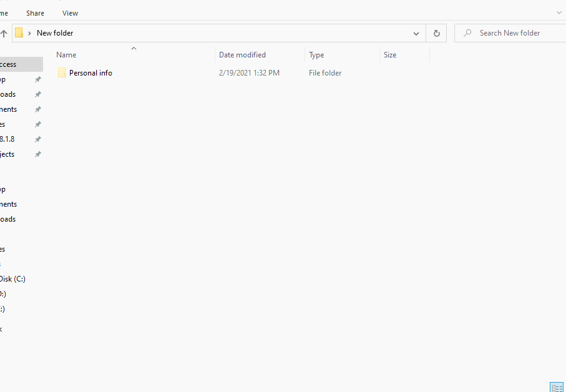Image resolution: width=566 pixels, height=392 pixels.
Task: Click the File folder type cell
Action: (x=325, y=72)
